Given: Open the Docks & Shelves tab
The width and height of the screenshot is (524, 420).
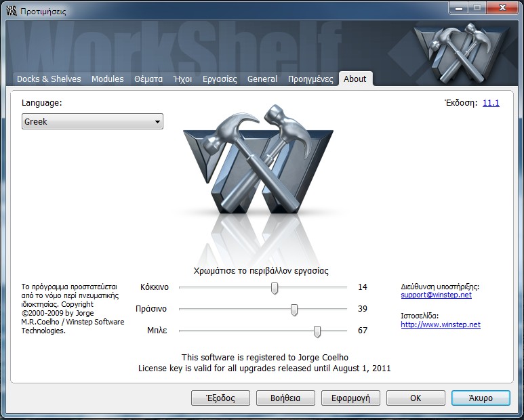Looking at the screenshot, I should pyautogui.click(x=49, y=79).
